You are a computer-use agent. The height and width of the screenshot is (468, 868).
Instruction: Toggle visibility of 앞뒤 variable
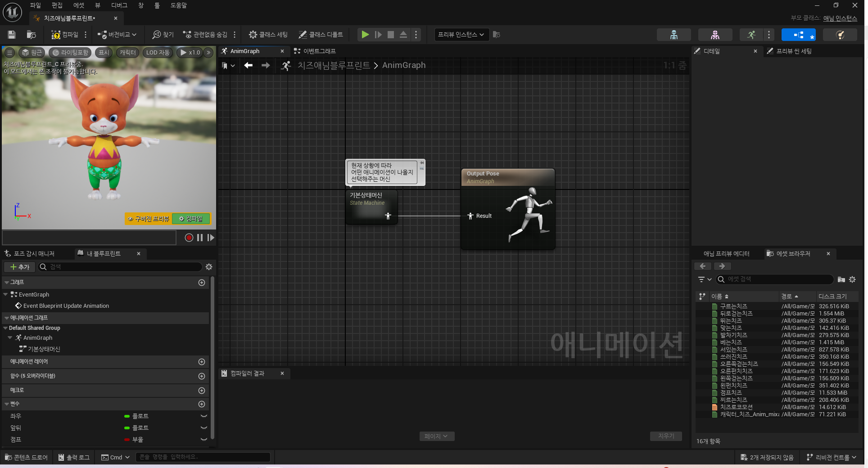(x=204, y=428)
